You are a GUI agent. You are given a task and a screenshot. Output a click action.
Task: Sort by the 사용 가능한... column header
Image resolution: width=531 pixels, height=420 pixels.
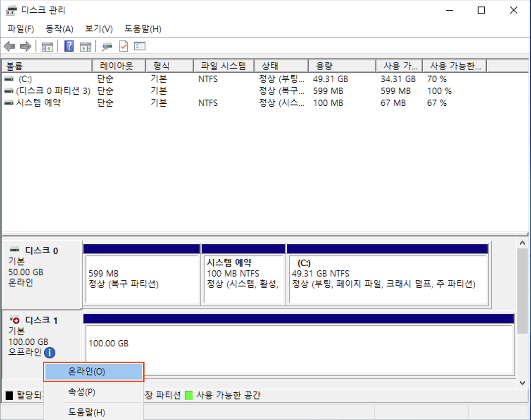455,66
